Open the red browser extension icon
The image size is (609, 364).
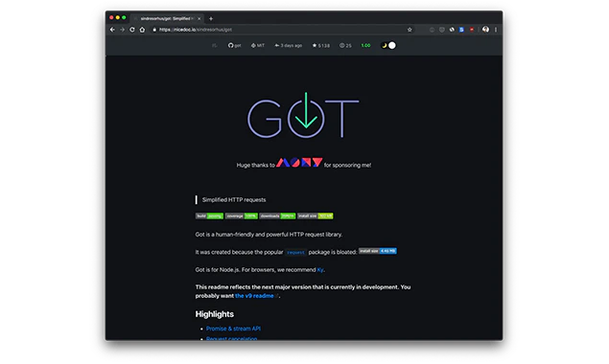(472, 30)
